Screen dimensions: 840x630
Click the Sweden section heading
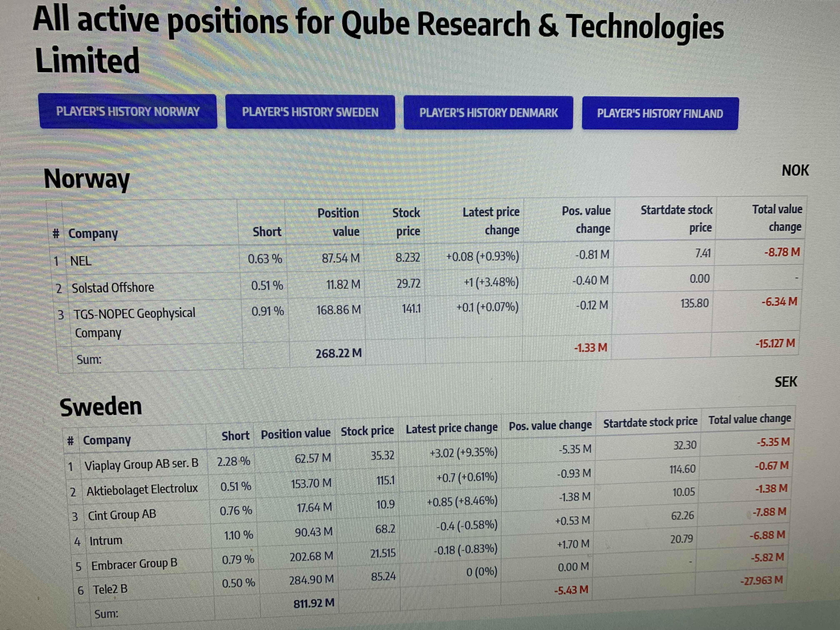point(101,407)
